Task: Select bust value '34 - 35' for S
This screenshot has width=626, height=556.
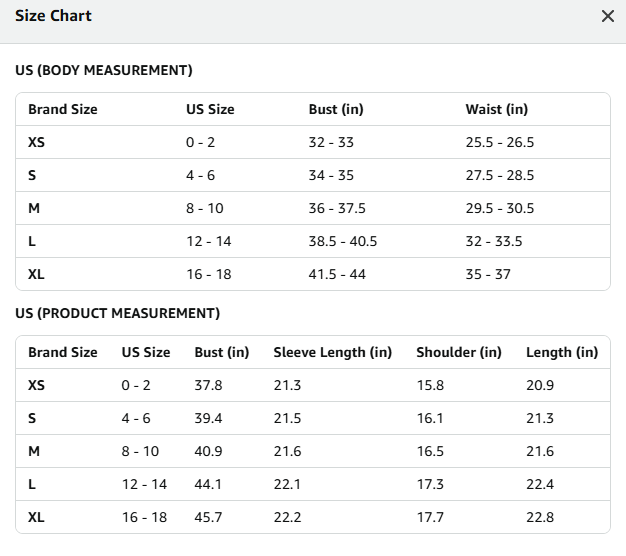Action: (331, 175)
